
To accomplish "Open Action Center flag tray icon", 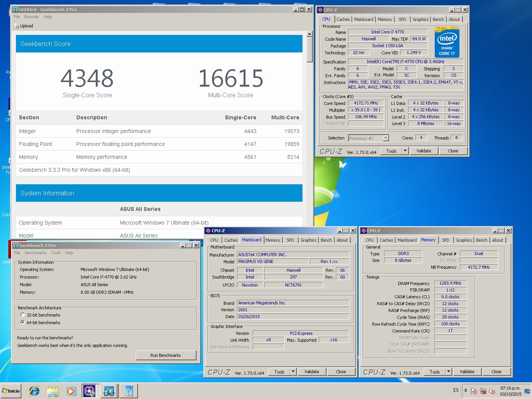I will [474, 391].
